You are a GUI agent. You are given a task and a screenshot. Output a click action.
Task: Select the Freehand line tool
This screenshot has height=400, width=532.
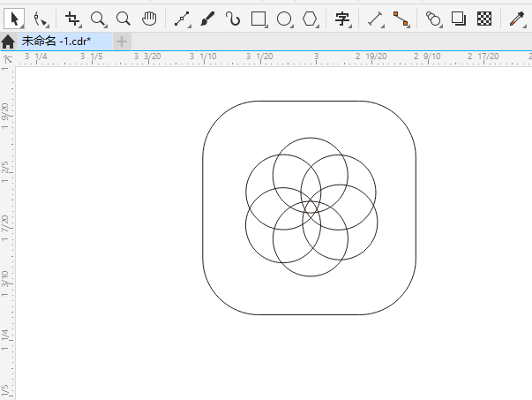point(183,19)
